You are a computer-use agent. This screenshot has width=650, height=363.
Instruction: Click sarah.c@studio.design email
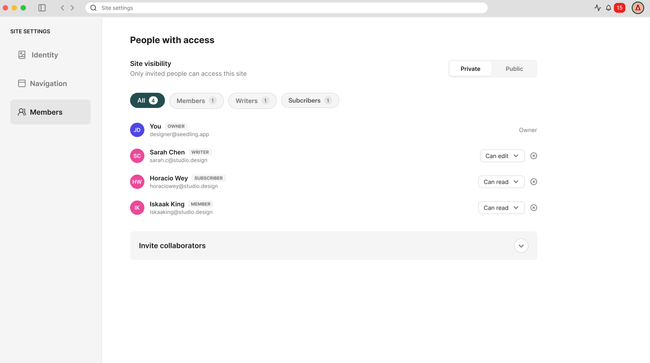pyautogui.click(x=179, y=160)
